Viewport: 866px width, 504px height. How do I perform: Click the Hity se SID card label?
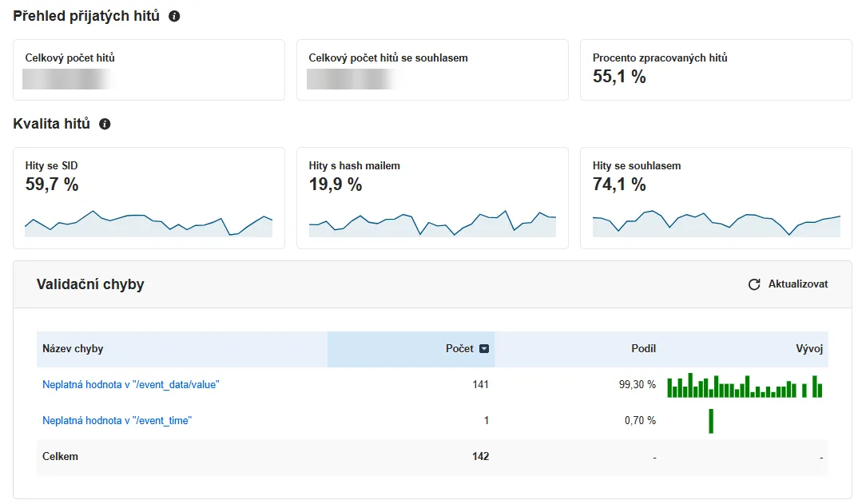click(x=51, y=165)
